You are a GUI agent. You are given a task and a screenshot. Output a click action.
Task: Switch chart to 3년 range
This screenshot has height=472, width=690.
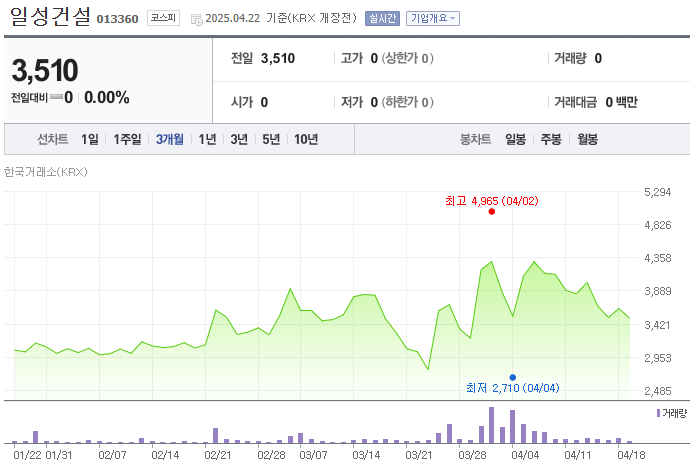point(239,139)
